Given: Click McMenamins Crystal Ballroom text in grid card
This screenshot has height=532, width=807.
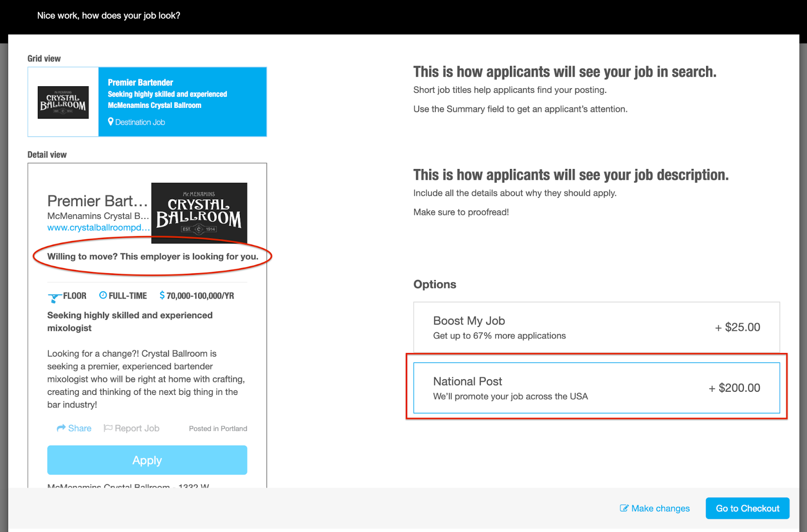Looking at the screenshot, I should (154, 105).
